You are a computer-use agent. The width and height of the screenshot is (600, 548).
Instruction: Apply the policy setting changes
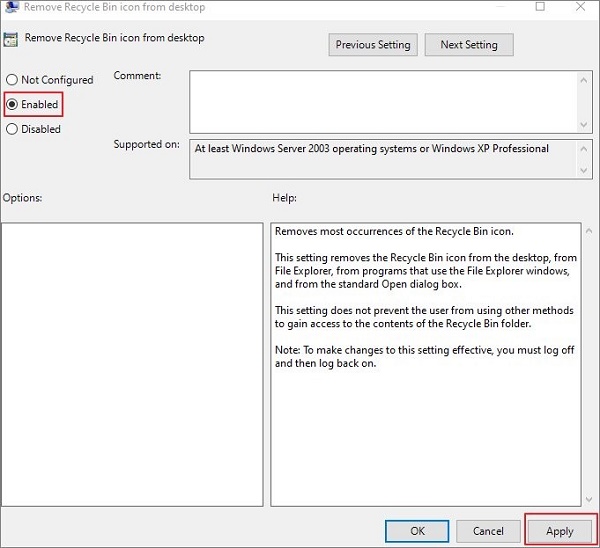coord(559,531)
